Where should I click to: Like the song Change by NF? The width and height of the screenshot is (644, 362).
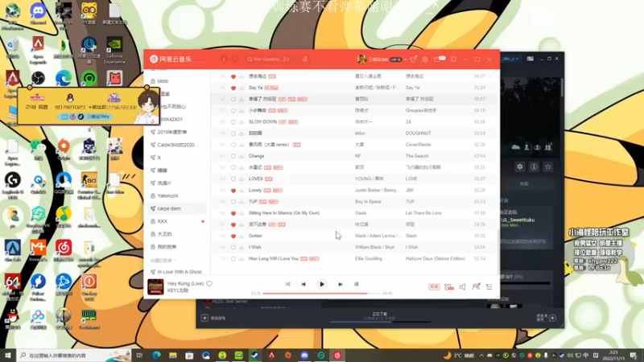[233, 156]
